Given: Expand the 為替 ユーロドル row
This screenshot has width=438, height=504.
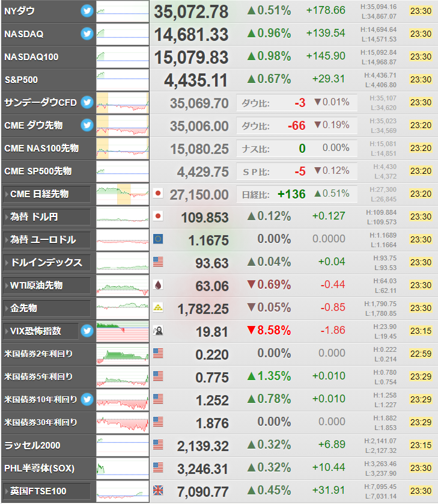Looking at the screenshot, I should pos(47,240).
